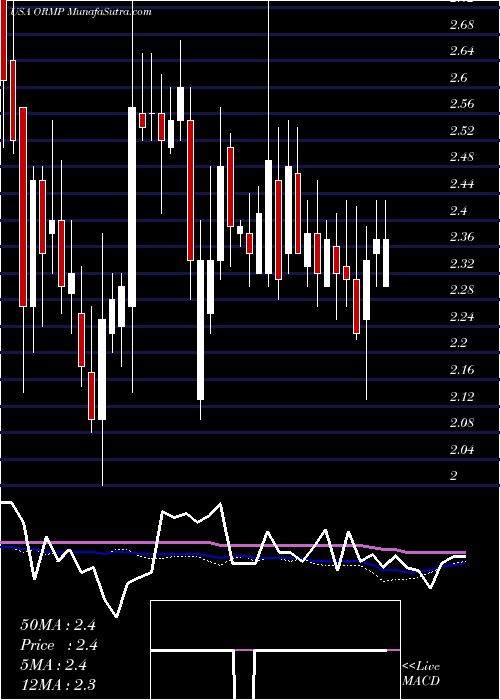Click the USA ORMP MunafaSutra.com title text

click(80, 12)
